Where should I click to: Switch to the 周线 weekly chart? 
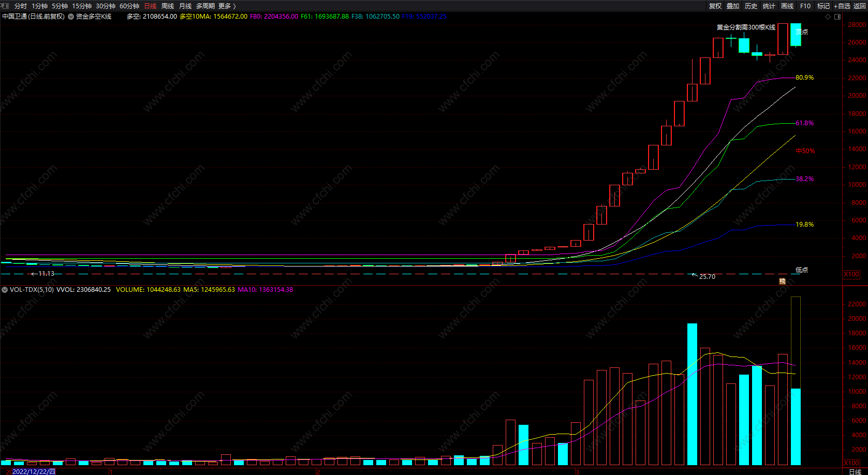[168, 6]
